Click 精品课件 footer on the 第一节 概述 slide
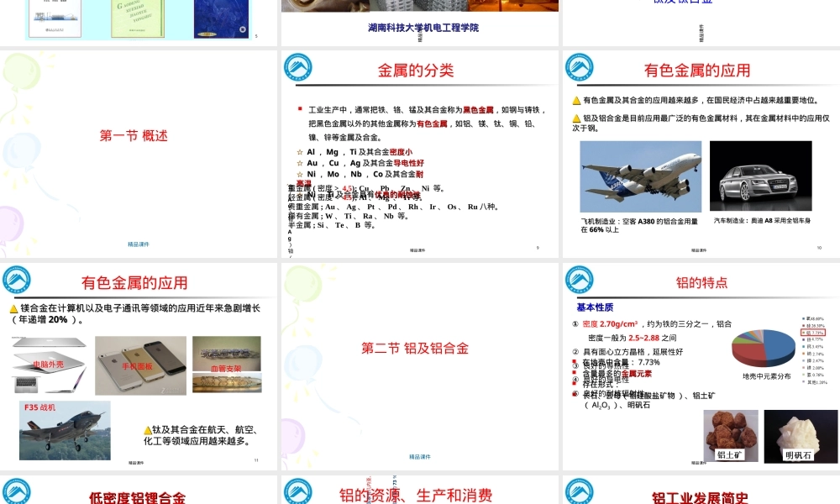The width and height of the screenshot is (840, 504). click(x=139, y=244)
